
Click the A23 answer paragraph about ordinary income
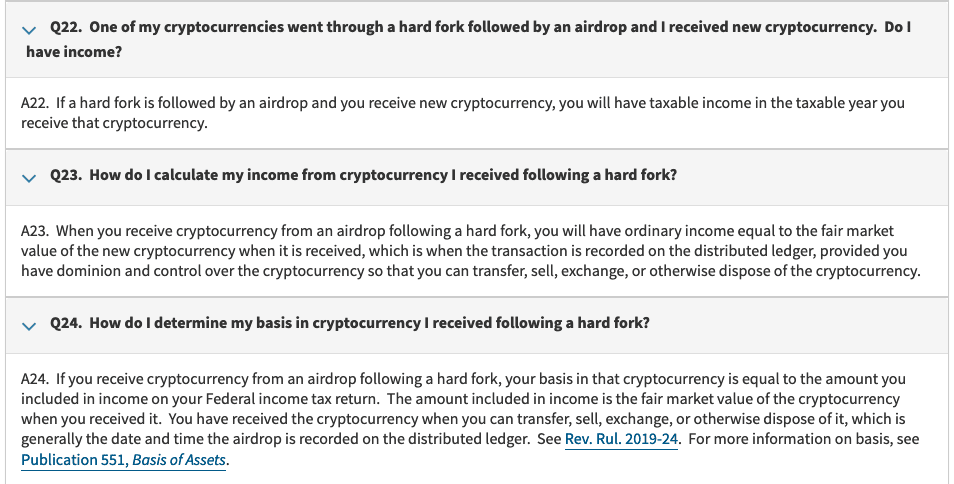(470, 251)
